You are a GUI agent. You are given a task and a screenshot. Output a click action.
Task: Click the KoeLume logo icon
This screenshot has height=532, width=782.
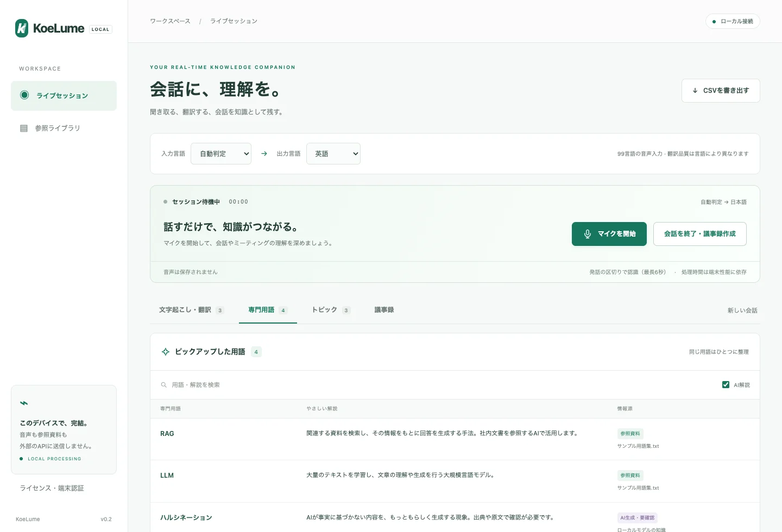22,28
